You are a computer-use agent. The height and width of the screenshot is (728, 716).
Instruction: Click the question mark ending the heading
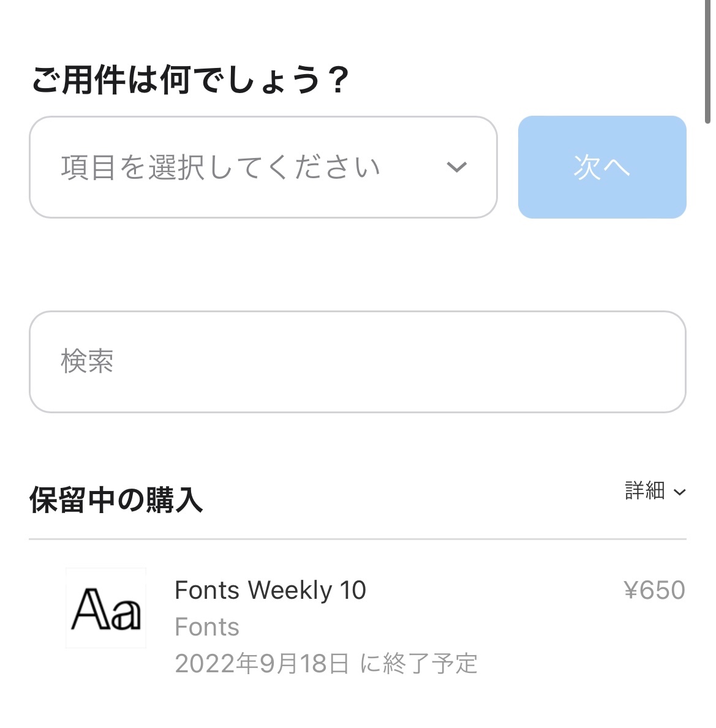337,80
